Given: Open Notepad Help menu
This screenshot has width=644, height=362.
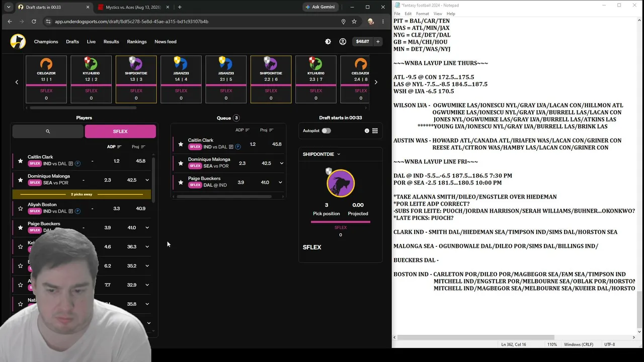Looking at the screenshot, I should click(x=451, y=14).
